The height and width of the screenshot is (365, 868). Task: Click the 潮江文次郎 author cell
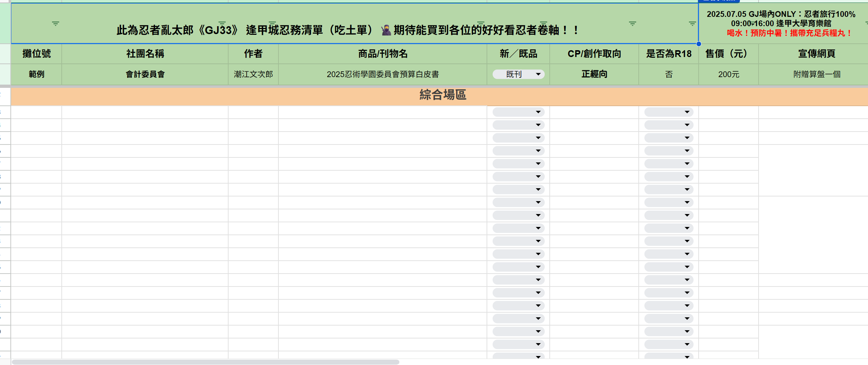(x=253, y=74)
